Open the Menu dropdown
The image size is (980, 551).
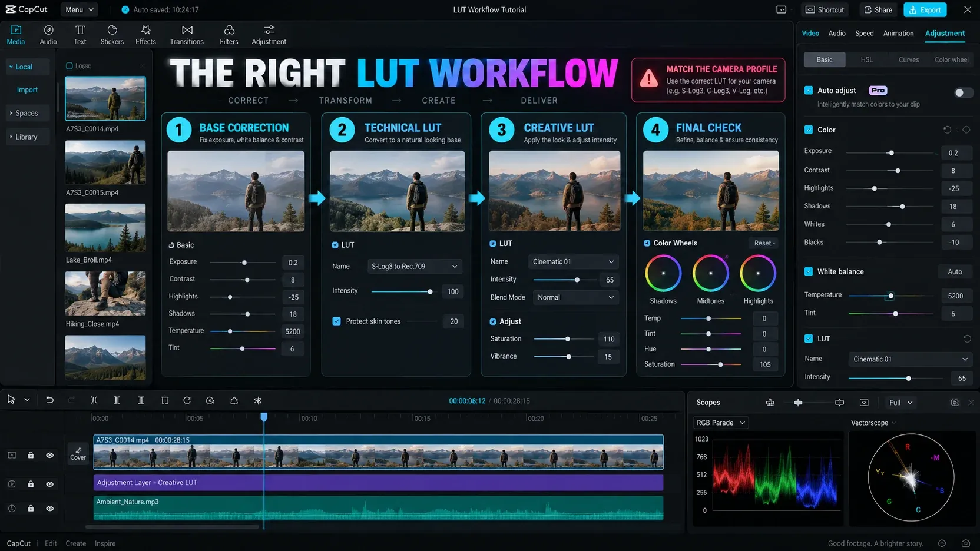point(80,9)
